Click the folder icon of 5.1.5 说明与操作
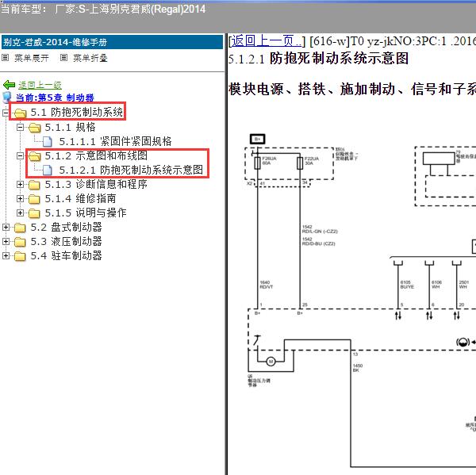 coord(35,213)
